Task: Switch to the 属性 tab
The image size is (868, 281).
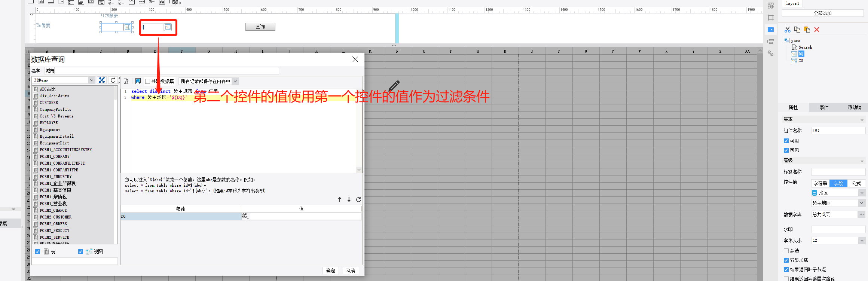Action: coord(794,107)
